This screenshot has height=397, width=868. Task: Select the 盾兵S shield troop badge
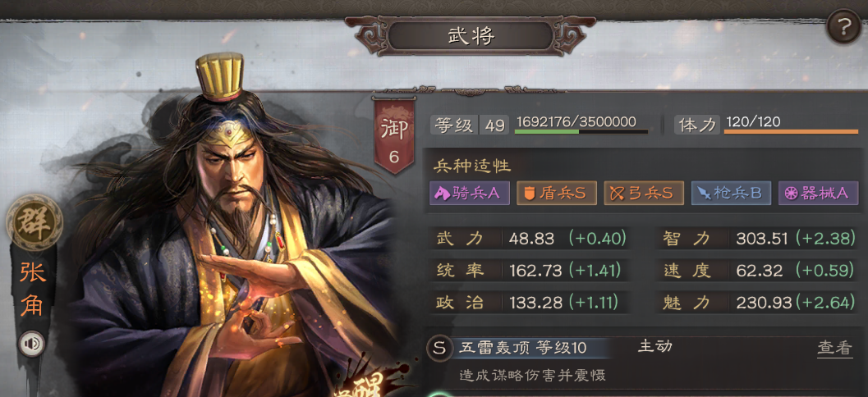click(x=556, y=193)
